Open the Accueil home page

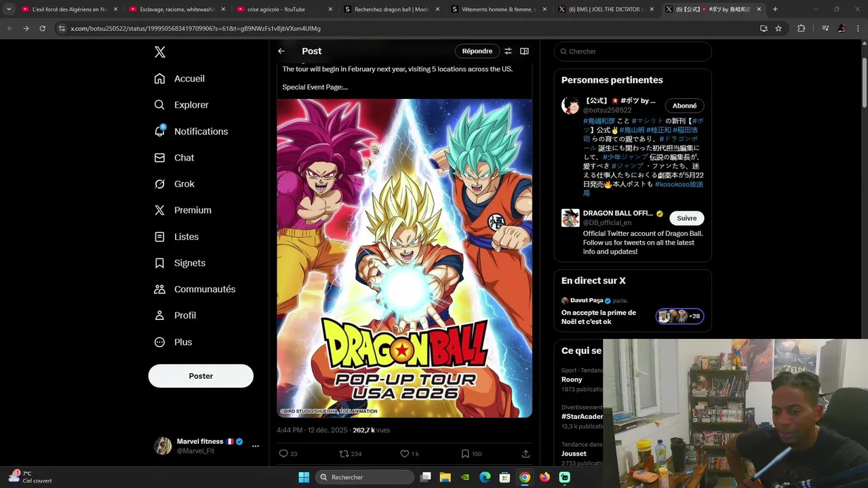tap(180, 79)
